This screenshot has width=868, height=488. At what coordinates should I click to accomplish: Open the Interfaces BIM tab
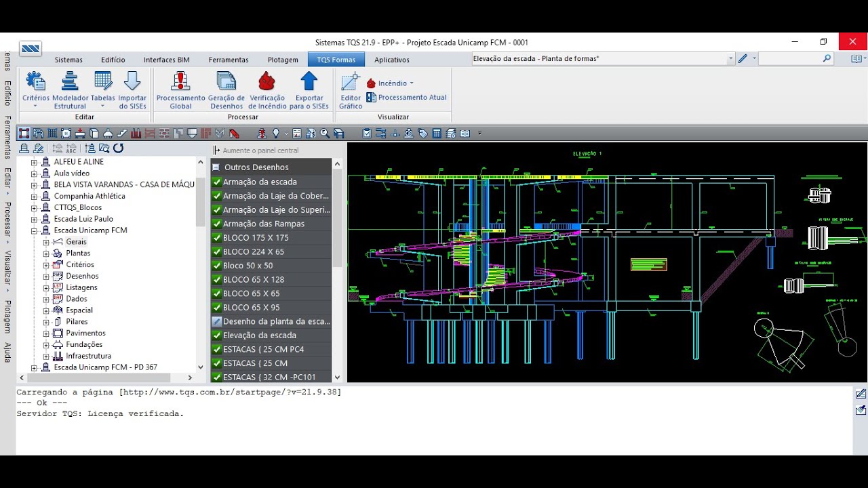(x=167, y=60)
